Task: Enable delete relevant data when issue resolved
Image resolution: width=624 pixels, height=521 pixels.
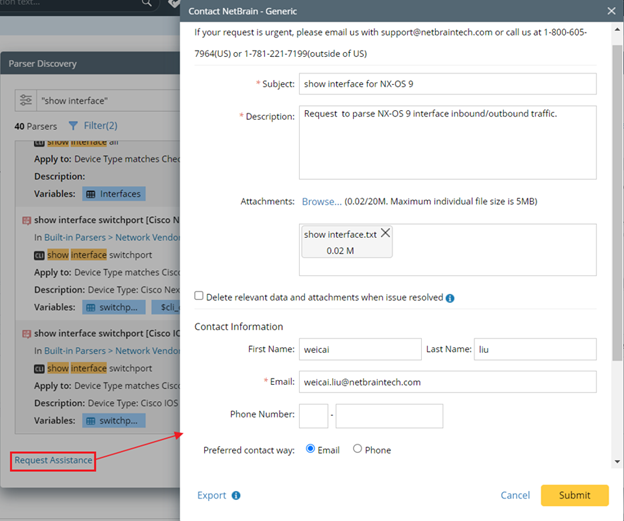Action: coord(199,296)
